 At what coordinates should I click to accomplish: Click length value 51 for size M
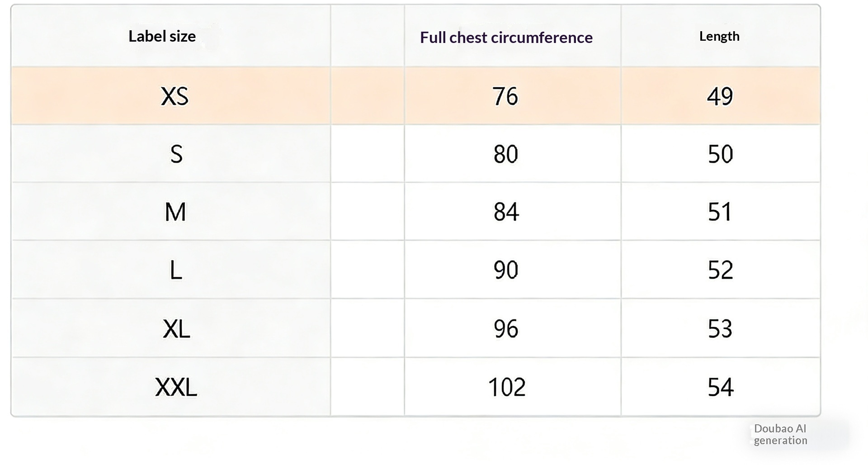(720, 212)
